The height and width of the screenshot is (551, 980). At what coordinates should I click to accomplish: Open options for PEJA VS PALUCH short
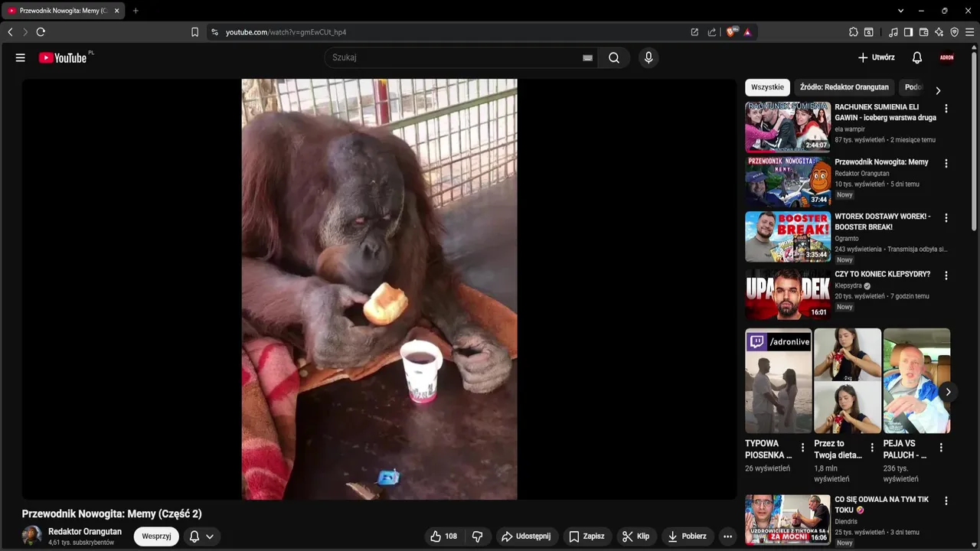coord(941,448)
